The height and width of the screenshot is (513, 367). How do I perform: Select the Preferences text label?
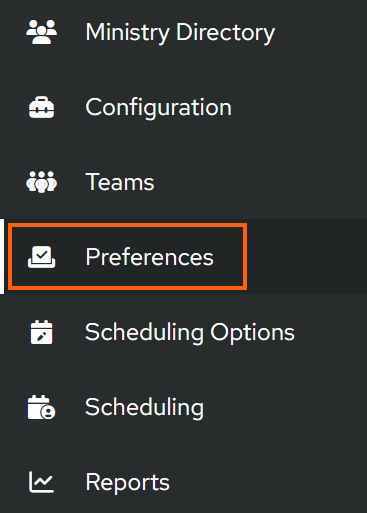click(x=149, y=257)
